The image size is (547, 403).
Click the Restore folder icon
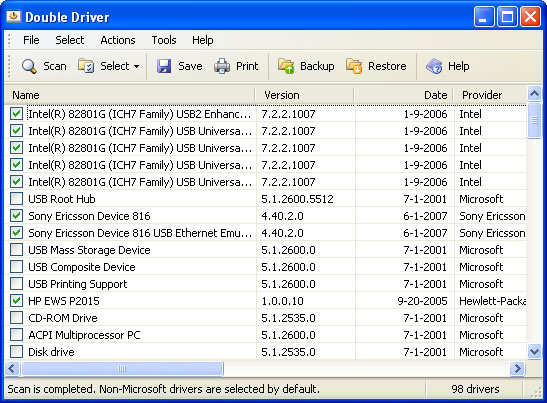click(354, 66)
